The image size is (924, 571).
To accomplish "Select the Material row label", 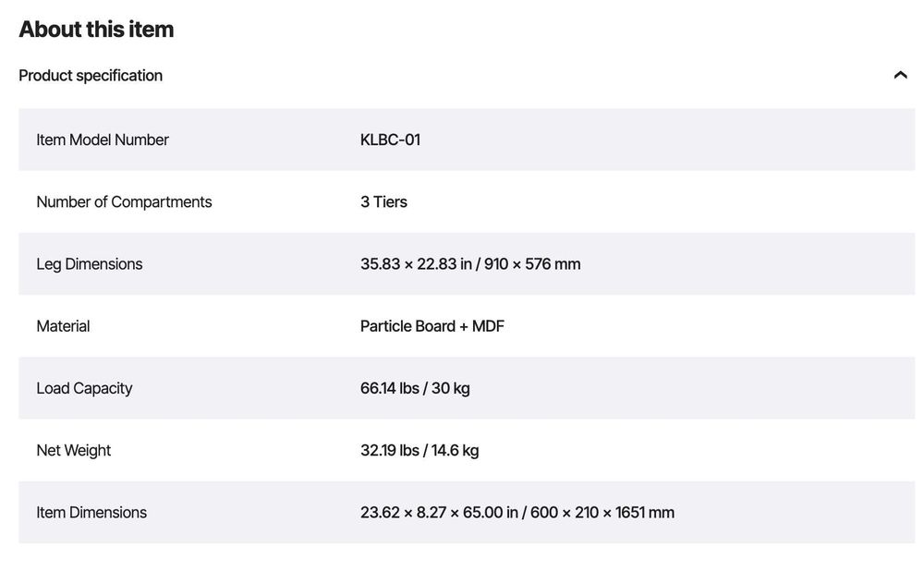I will 63,326.
